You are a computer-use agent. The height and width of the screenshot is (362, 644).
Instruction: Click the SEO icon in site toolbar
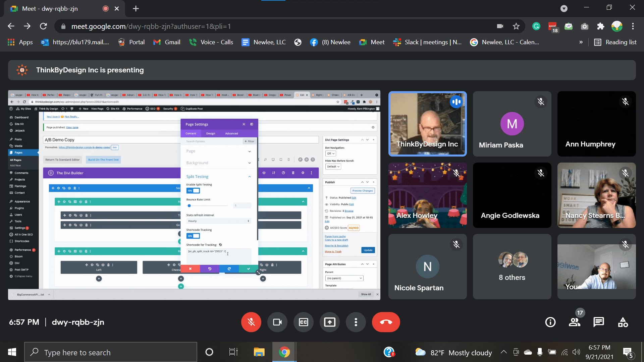click(153, 108)
